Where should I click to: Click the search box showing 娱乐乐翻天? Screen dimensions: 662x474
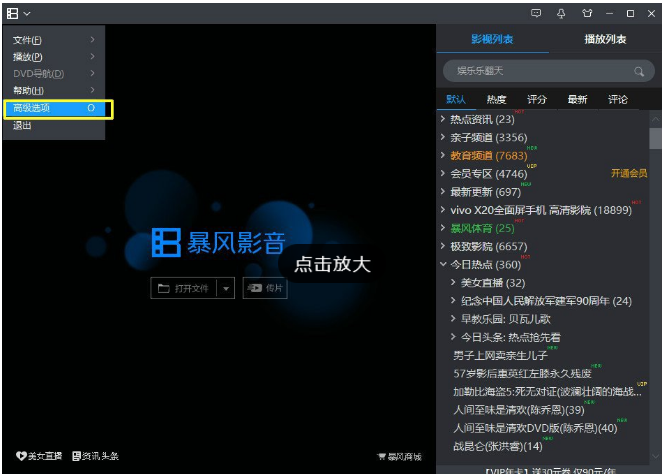(x=548, y=71)
